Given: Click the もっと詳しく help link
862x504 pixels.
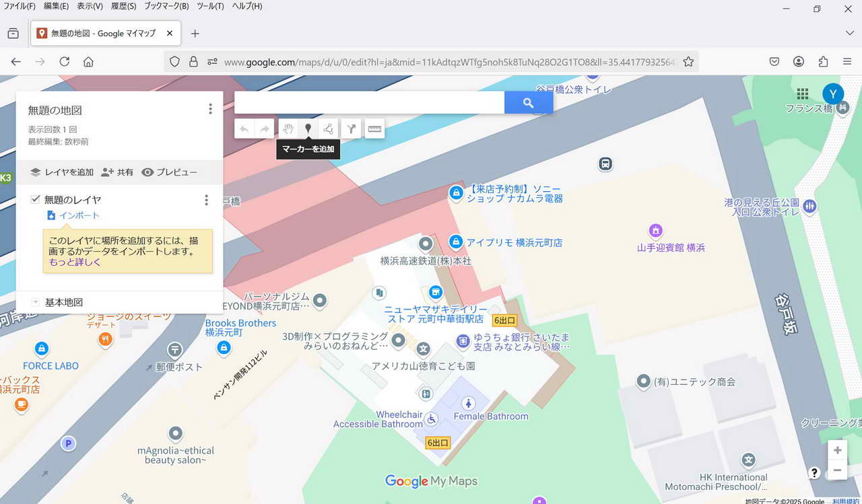Looking at the screenshot, I should click(x=75, y=262).
